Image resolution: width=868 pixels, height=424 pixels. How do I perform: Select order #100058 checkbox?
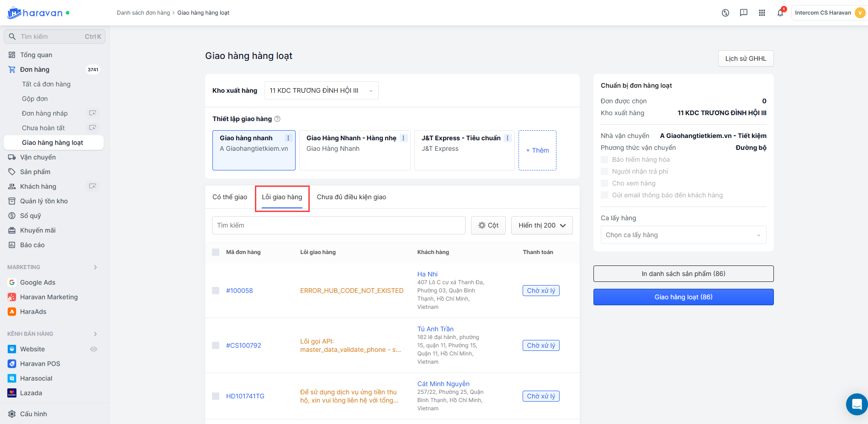coord(216,291)
